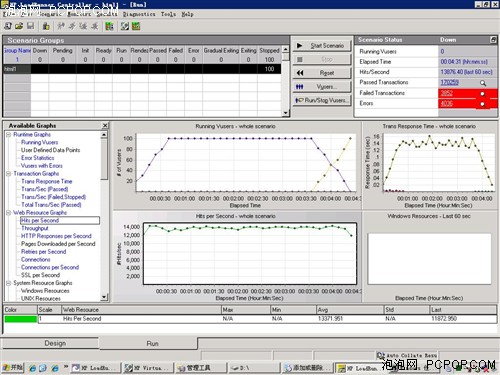
Task: Select Pages Downloaded per Second item
Action: [58, 244]
